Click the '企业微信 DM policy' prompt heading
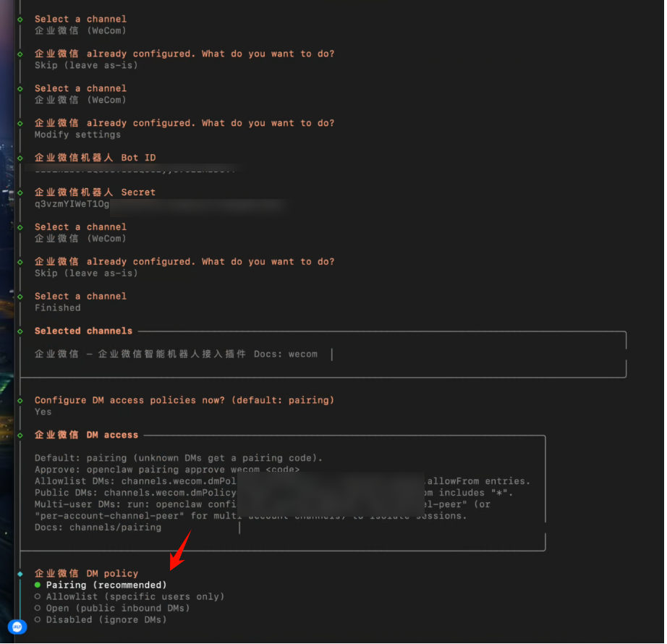This screenshot has width=667, height=644. click(x=86, y=574)
